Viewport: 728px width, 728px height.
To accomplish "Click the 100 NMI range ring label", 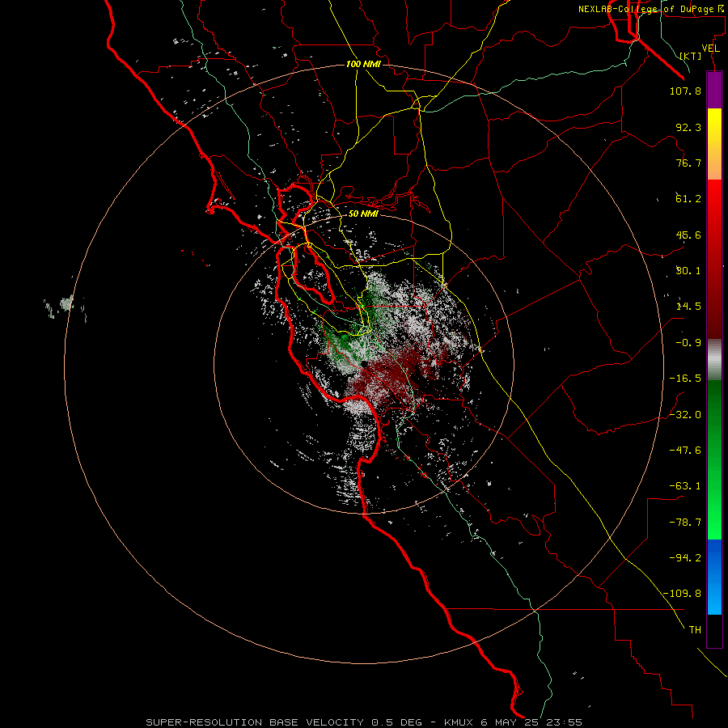I will point(363,64).
